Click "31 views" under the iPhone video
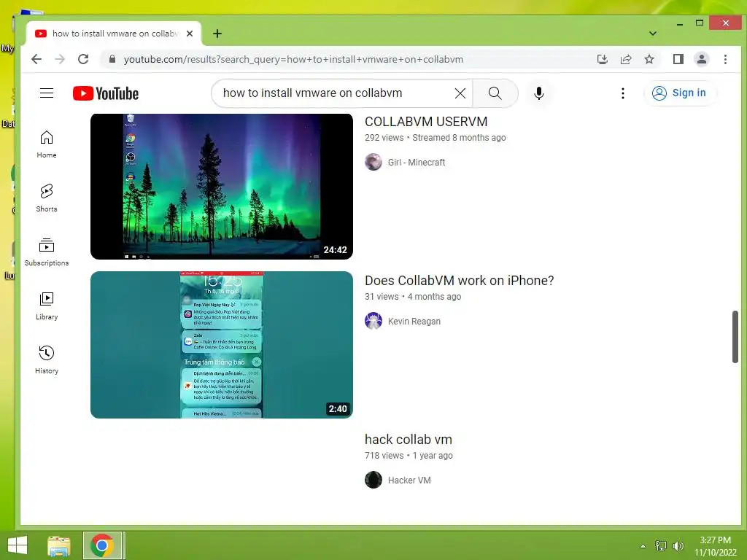747x560 pixels. [382, 297]
